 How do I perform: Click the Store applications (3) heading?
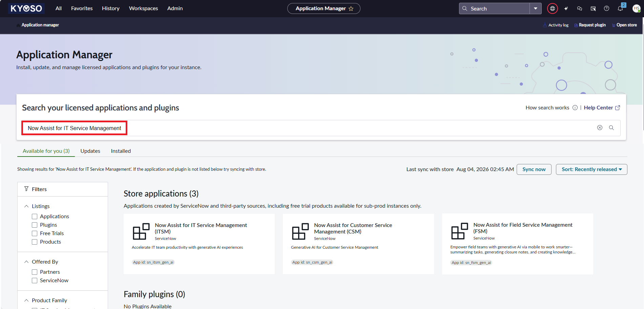161,193
